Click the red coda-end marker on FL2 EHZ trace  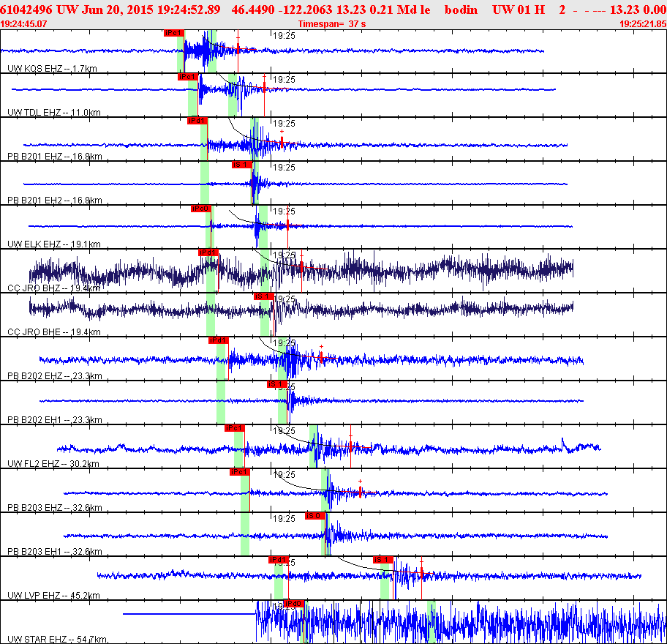(350, 445)
